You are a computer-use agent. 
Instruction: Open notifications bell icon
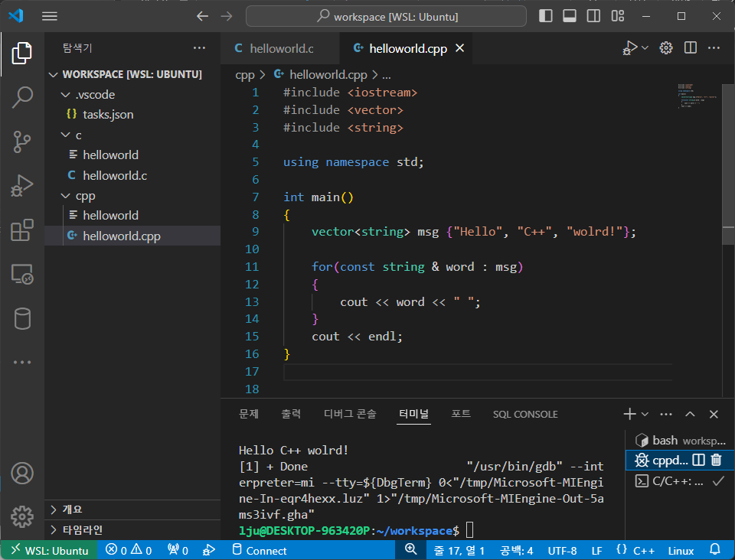[715, 550]
